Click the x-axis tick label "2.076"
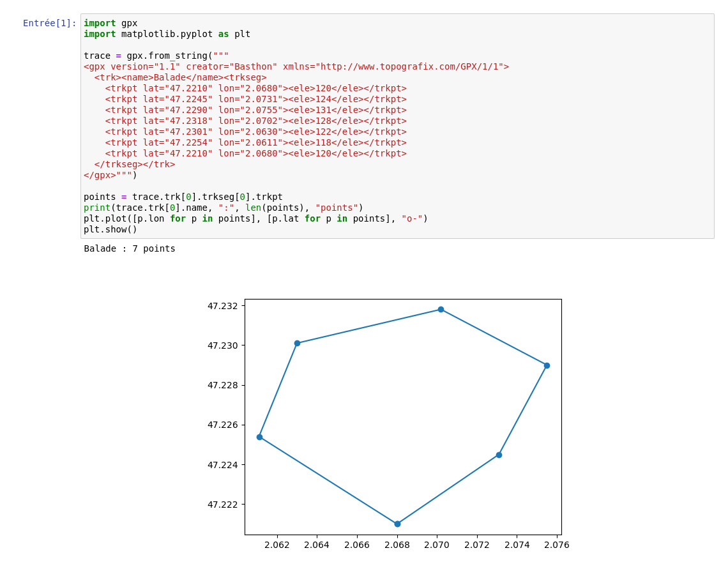Screen dimensions: 728x585 click(557, 545)
